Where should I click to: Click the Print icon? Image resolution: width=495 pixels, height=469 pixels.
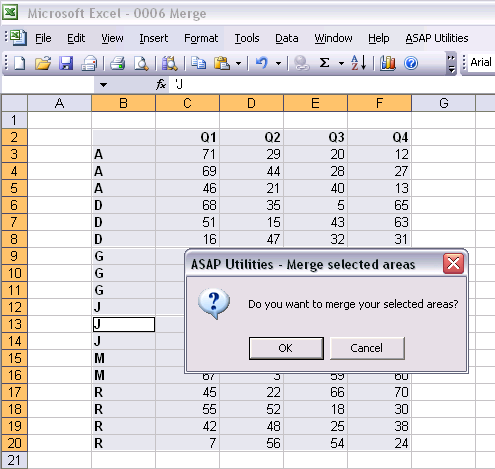pos(117,63)
